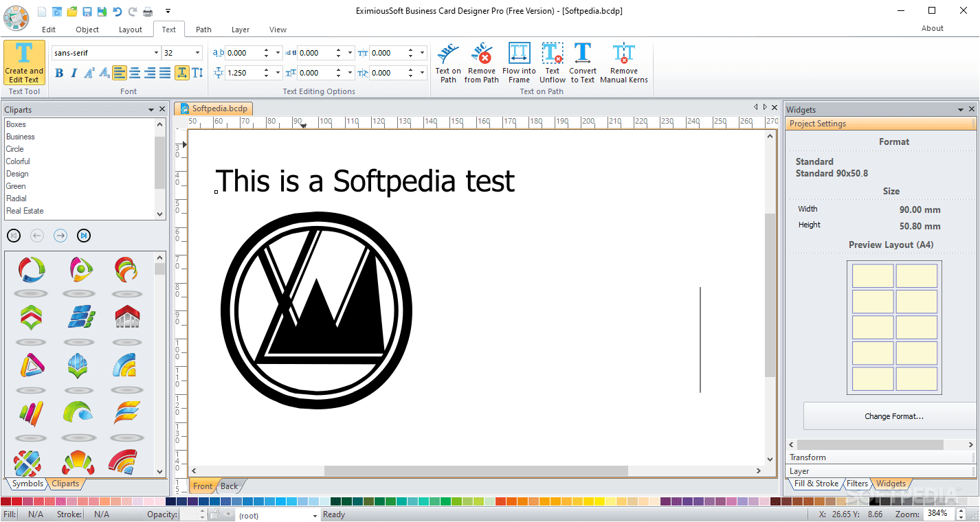Switch to the Symbols tab
The image size is (980, 522).
coord(27,484)
